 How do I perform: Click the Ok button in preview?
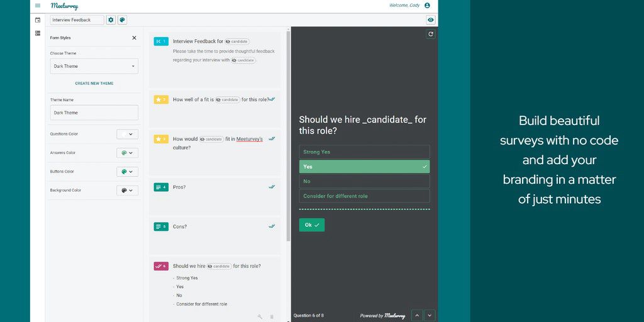pos(312,225)
